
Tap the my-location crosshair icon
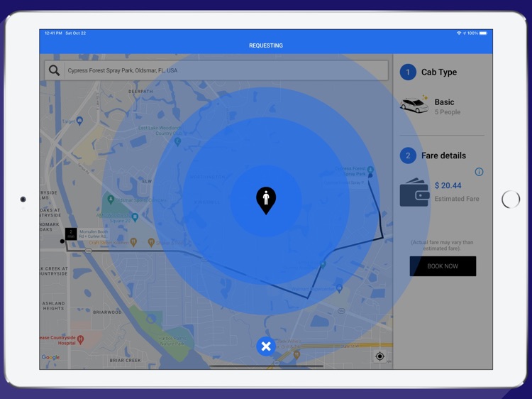tap(379, 356)
